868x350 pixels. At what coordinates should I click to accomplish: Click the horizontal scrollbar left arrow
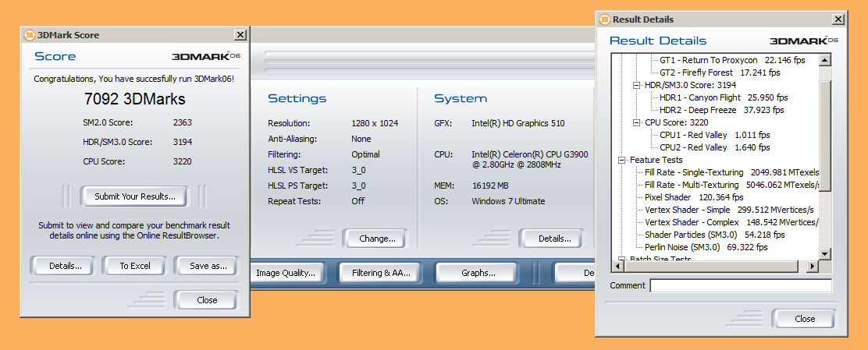(617, 266)
